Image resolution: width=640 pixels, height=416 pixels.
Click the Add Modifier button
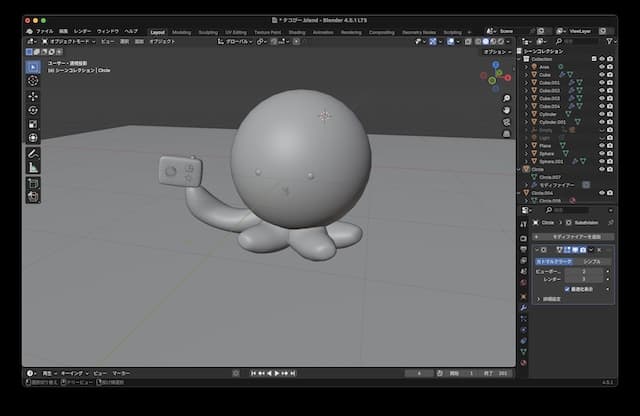573,237
